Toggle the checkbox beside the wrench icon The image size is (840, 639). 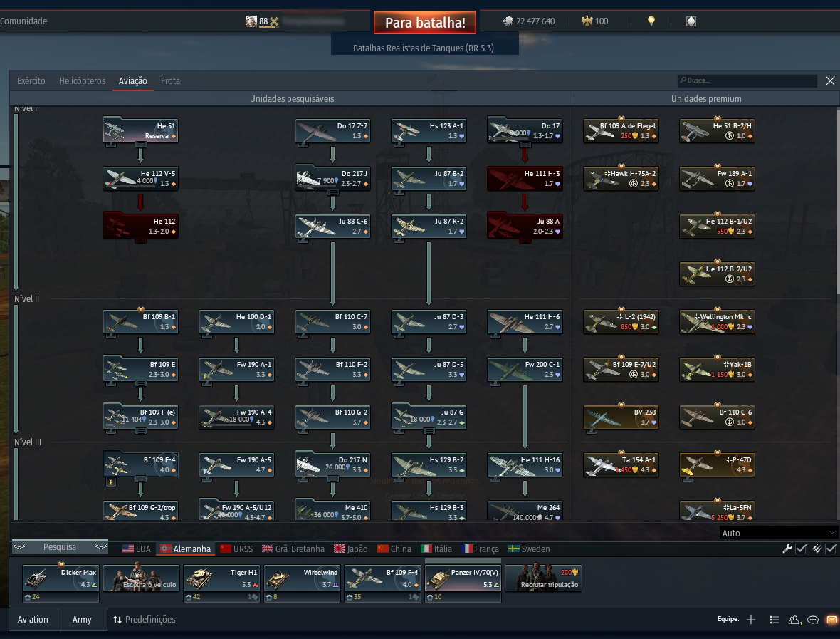pyautogui.click(x=801, y=549)
